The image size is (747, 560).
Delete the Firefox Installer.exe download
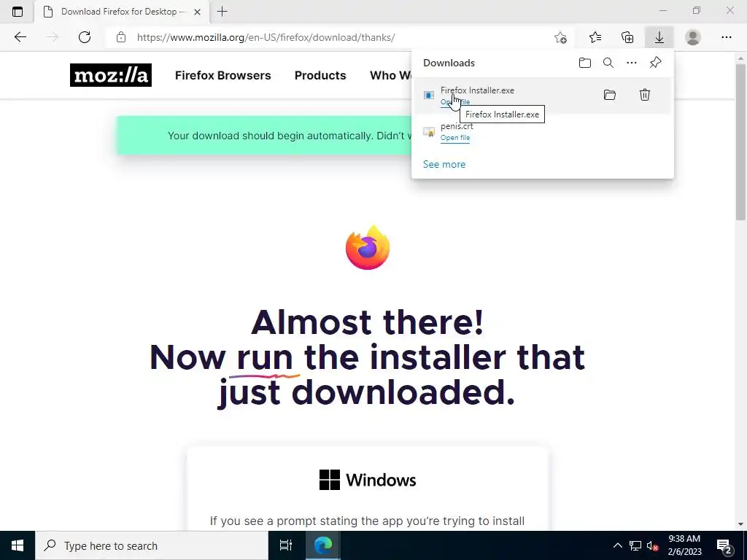645,95
